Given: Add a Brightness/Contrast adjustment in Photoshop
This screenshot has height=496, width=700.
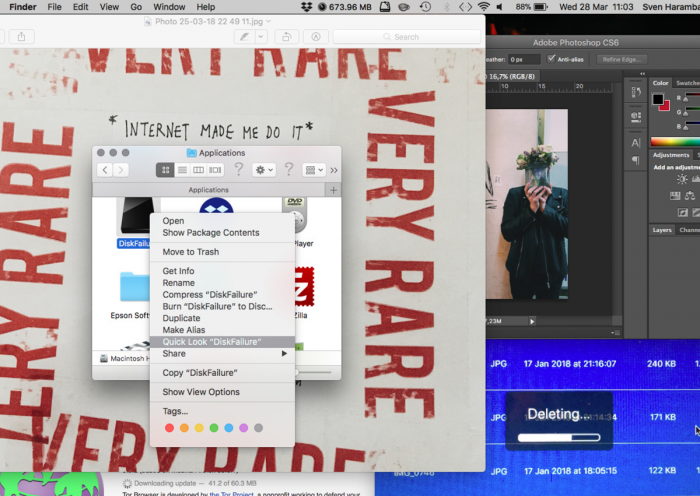Looking at the screenshot, I should tap(682, 179).
